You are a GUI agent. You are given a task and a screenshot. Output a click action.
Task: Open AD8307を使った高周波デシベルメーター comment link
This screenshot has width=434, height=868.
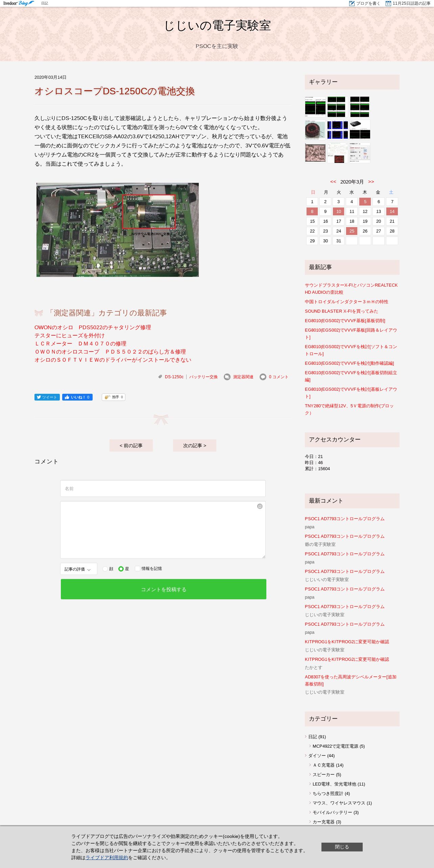pyautogui.click(x=351, y=680)
